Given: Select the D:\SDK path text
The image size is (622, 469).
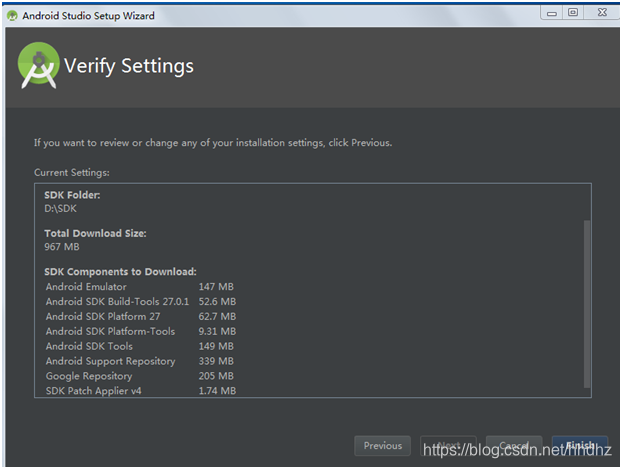Looking at the screenshot, I should tap(60, 209).
